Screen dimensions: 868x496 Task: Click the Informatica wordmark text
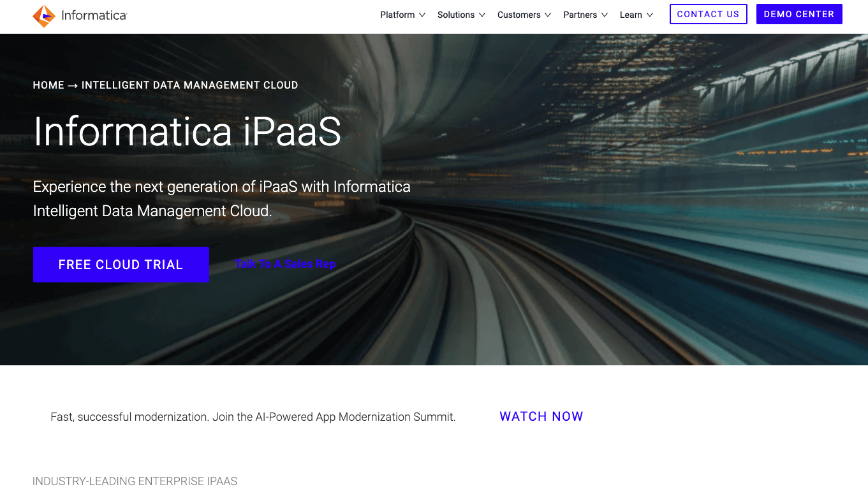(94, 15)
